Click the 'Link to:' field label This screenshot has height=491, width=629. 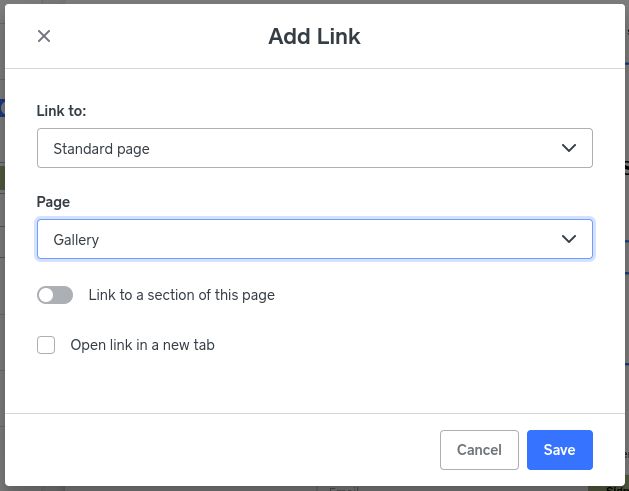coord(61,110)
